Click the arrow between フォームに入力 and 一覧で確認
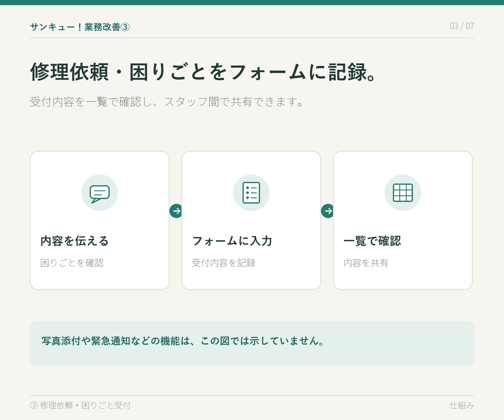This screenshot has width=504, height=420. pos(327,211)
